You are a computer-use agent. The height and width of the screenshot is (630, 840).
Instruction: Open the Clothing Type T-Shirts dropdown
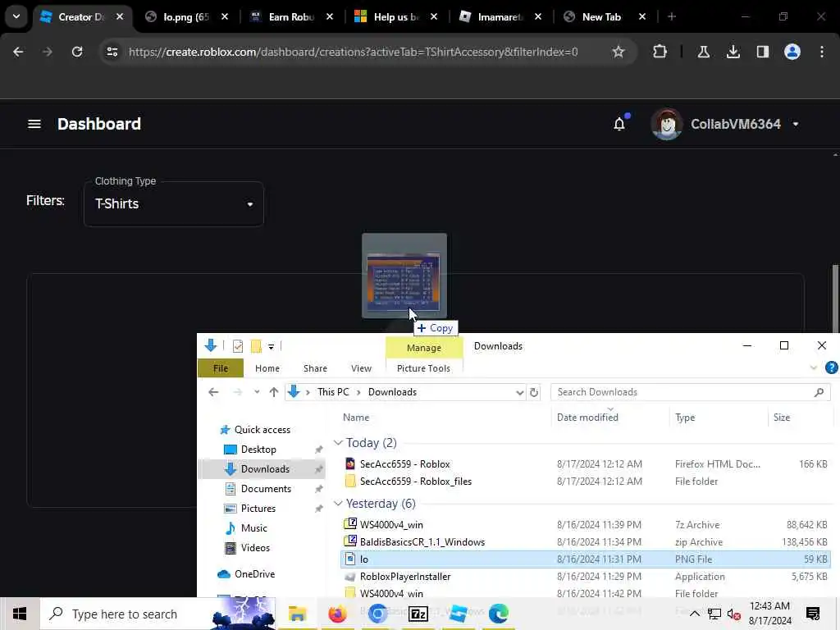174,204
